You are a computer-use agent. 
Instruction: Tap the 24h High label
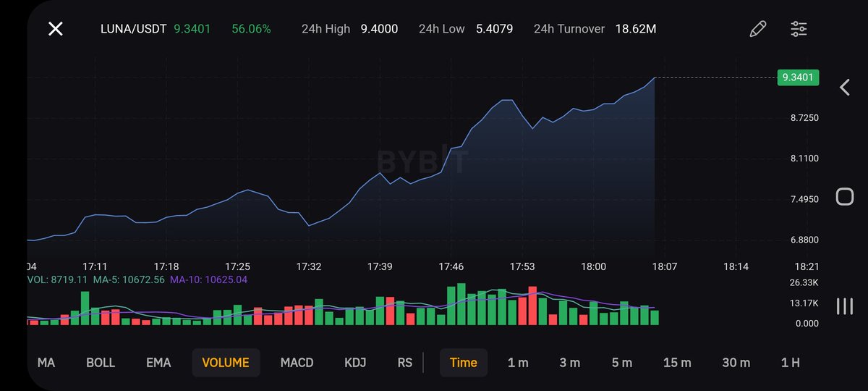coord(325,29)
